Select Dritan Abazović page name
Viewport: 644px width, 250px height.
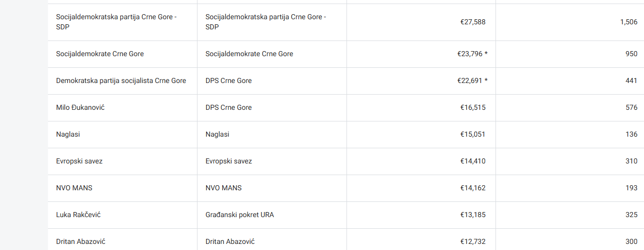pyautogui.click(x=81, y=242)
